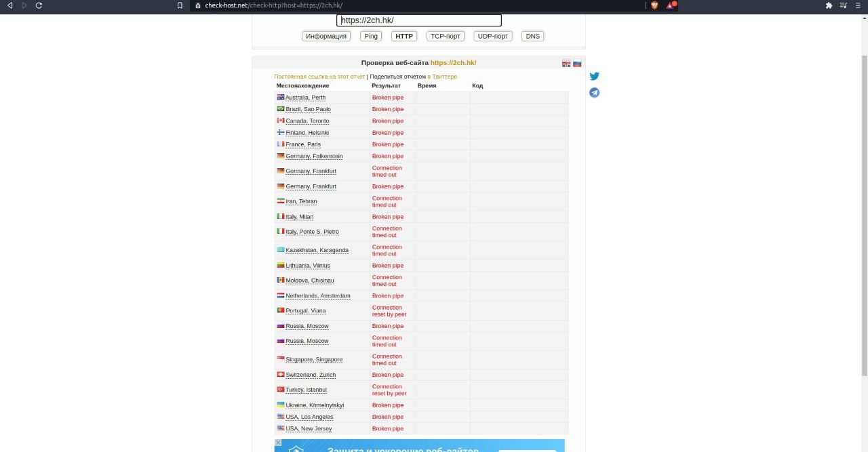Go back with the browser back arrow
The width and height of the screenshot is (868, 452).
[9, 5]
